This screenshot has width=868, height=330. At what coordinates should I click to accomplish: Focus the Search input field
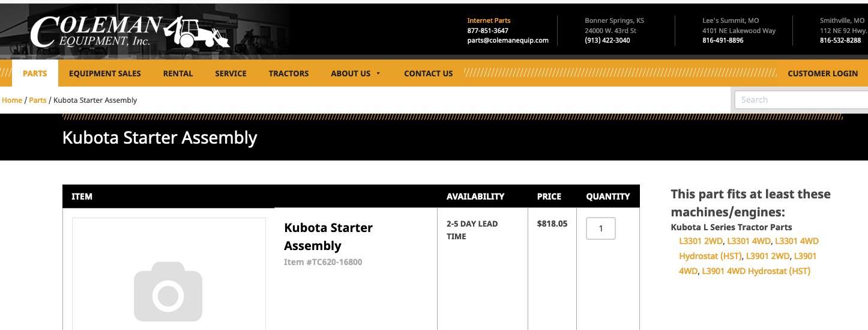pyautogui.click(x=801, y=100)
